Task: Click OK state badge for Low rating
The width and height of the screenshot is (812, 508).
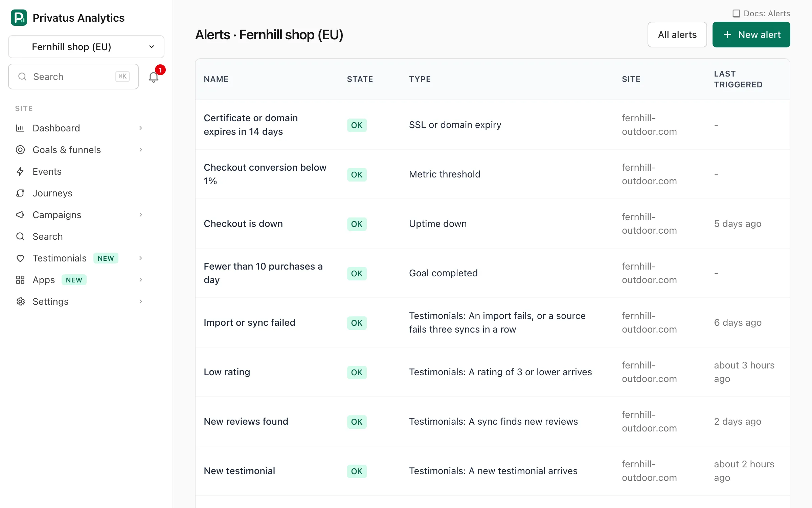Action: [x=357, y=372]
